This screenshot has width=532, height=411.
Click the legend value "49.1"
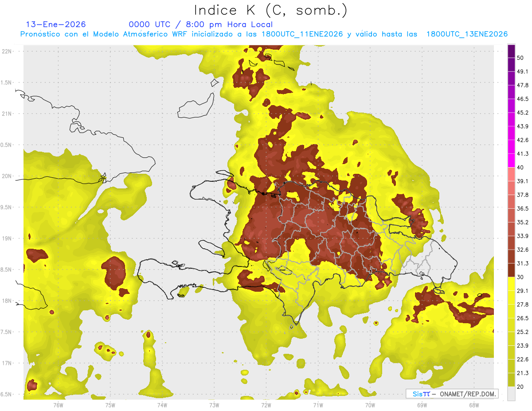click(523, 71)
